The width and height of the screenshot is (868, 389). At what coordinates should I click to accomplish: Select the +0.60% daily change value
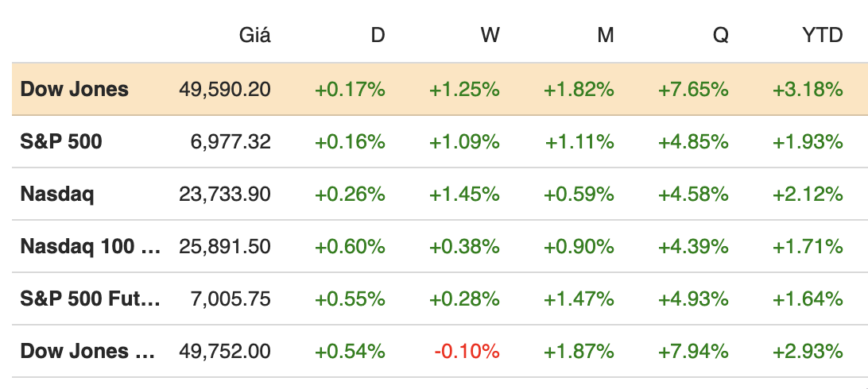point(351,246)
